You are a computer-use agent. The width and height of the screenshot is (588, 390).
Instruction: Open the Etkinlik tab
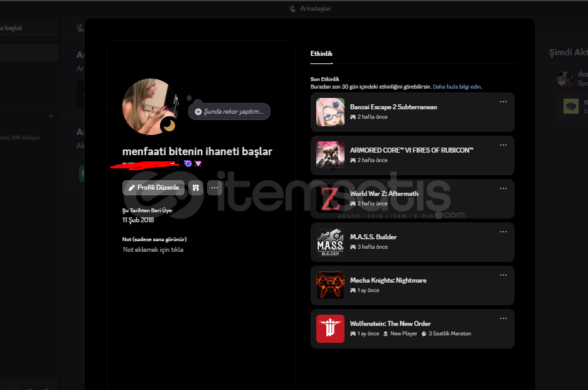[x=321, y=53]
